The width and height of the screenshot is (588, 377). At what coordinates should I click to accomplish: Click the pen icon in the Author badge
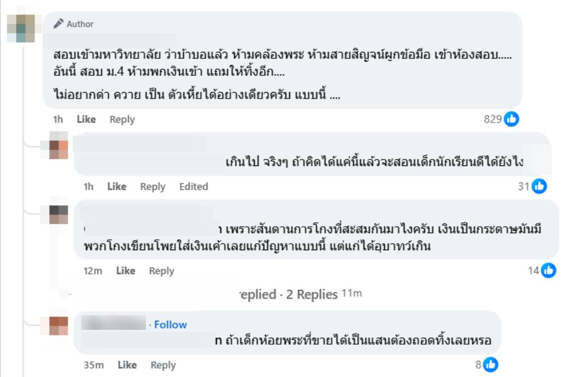click(x=59, y=23)
